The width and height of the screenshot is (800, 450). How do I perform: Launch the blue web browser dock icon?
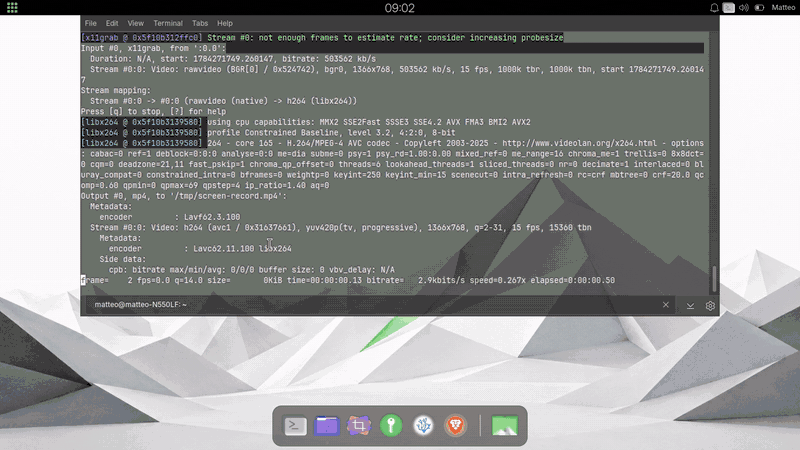tap(423, 426)
